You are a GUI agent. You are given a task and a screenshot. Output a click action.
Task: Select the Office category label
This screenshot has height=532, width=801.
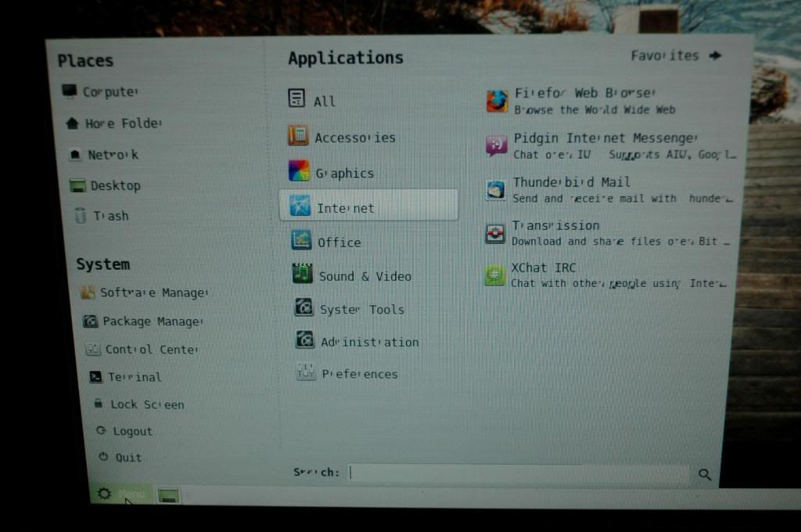click(339, 243)
